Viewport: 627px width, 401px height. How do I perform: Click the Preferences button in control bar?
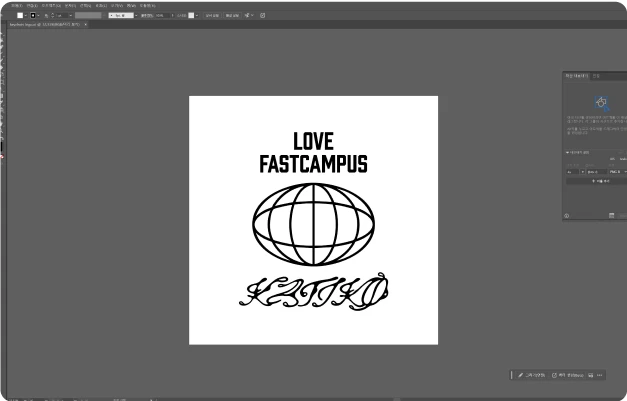click(232, 16)
